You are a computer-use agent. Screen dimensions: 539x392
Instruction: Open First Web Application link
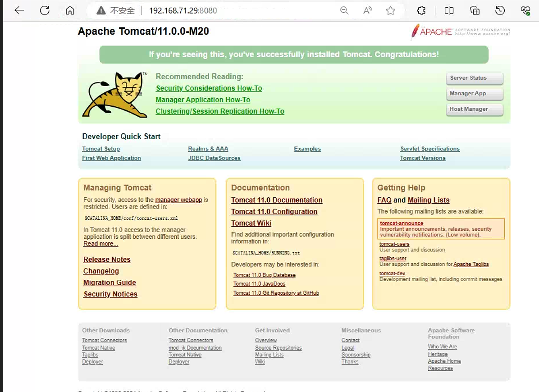(111, 158)
